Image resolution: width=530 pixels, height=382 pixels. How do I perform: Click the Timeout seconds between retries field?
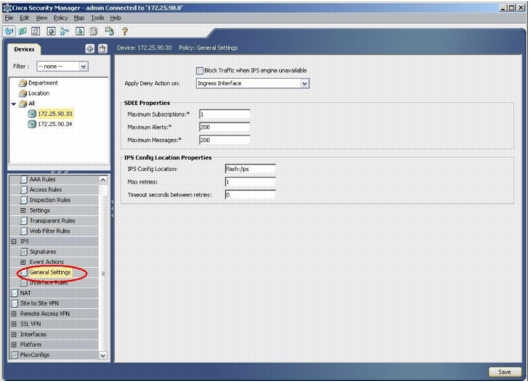[250, 195]
